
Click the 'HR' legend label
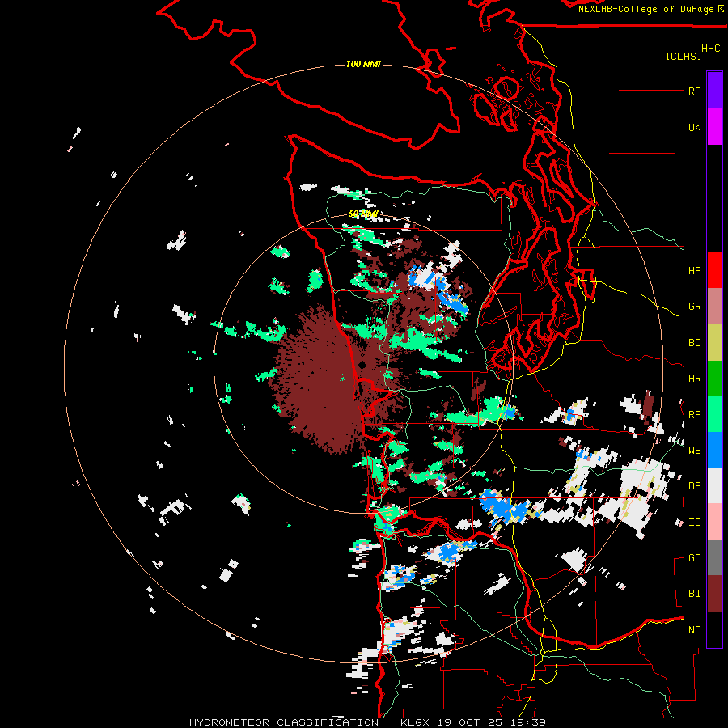(694, 379)
